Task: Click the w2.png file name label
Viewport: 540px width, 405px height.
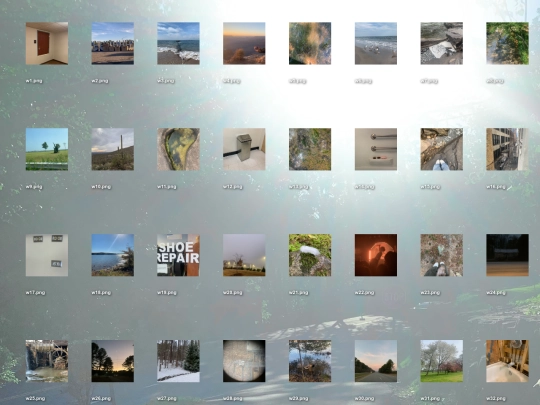Action: tap(100, 81)
